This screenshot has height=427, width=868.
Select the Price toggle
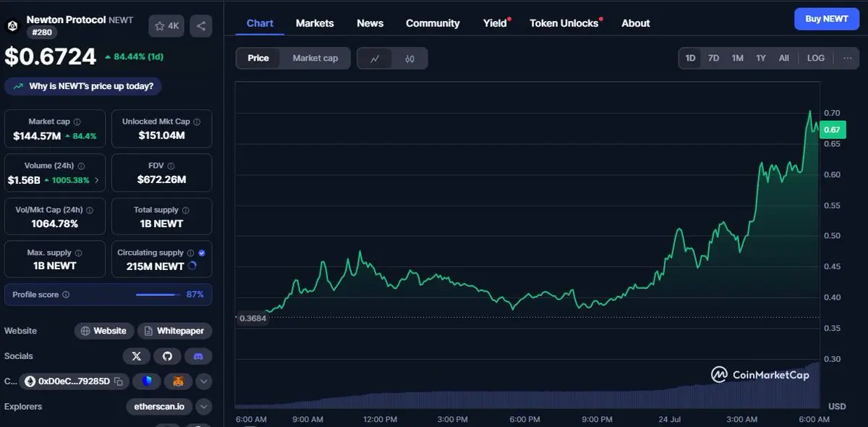[258, 58]
